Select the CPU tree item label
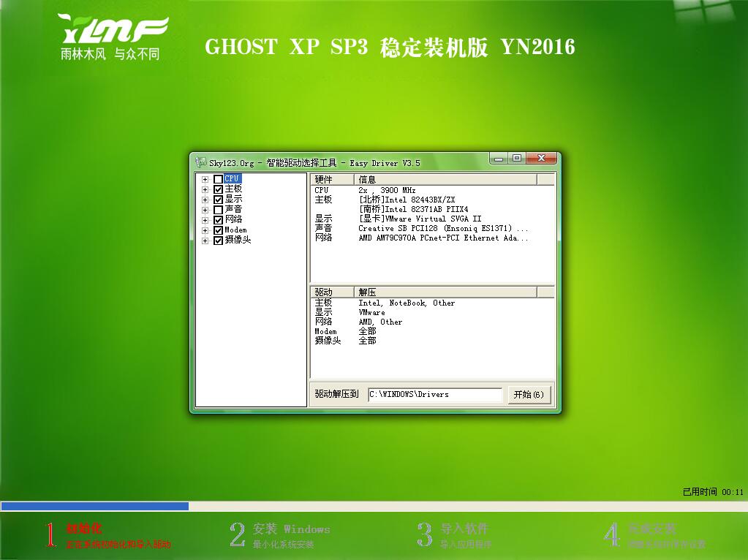 (x=232, y=178)
